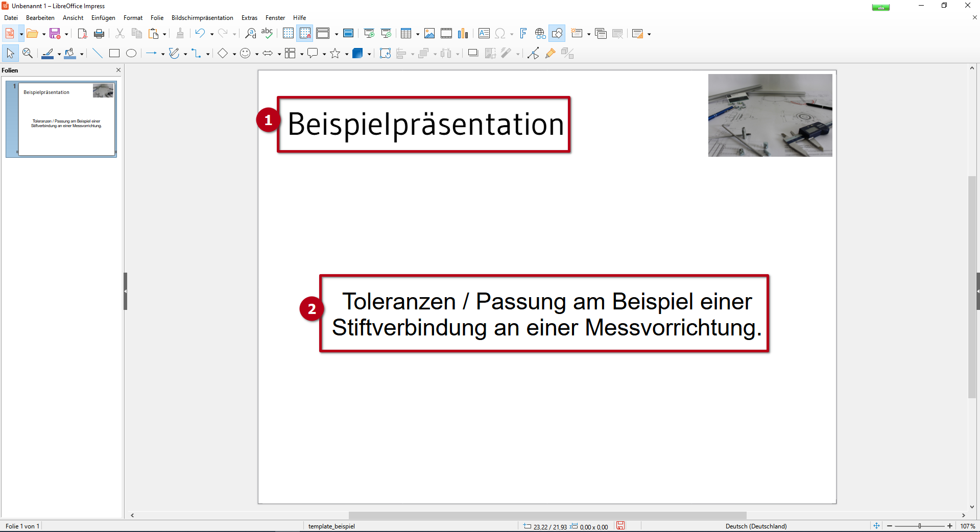Viewport: 980px width, 532px height.
Task: Insert a hyperlink
Action: click(x=539, y=33)
